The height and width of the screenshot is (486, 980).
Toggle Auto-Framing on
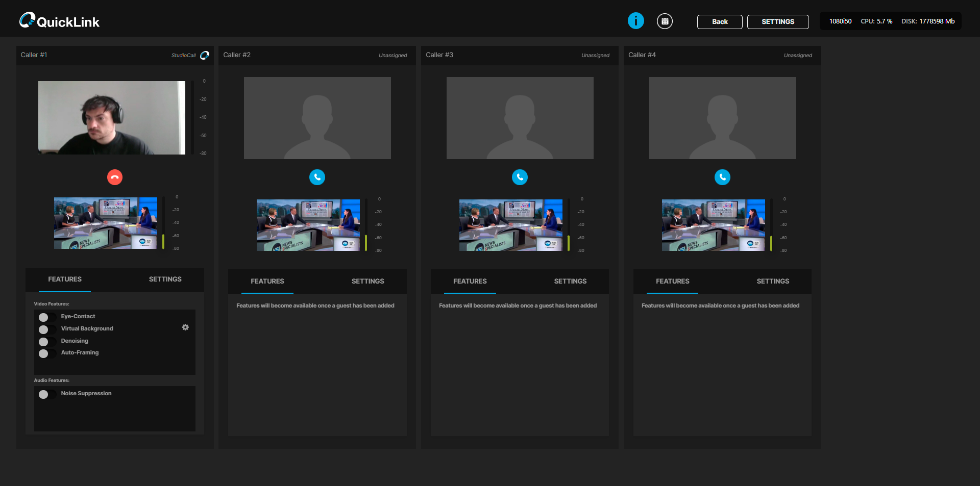46,353
